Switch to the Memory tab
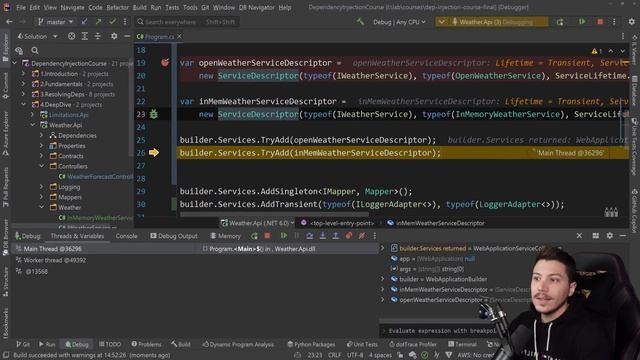The height and width of the screenshot is (360, 640). pyautogui.click(x=225, y=236)
